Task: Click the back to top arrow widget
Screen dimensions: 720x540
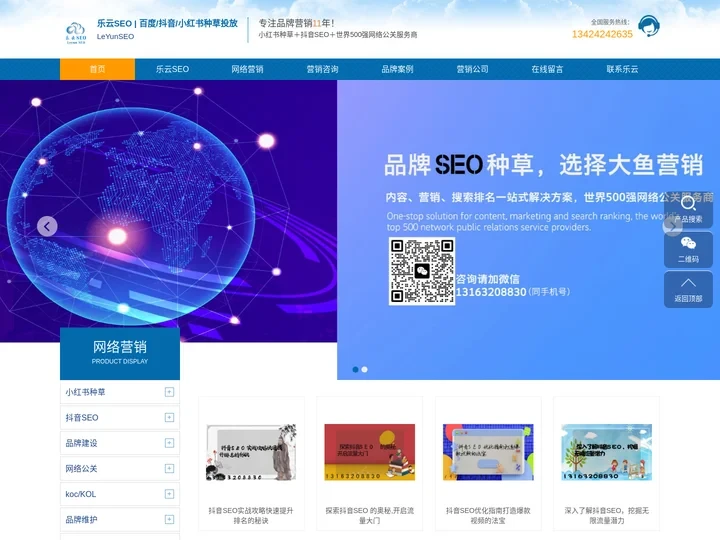Action: tap(688, 289)
